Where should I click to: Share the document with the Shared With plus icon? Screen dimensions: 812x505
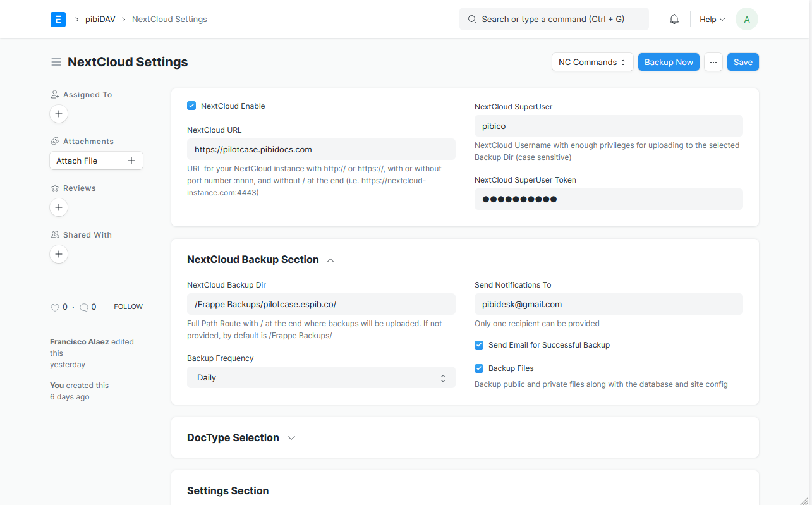(59, 254)
